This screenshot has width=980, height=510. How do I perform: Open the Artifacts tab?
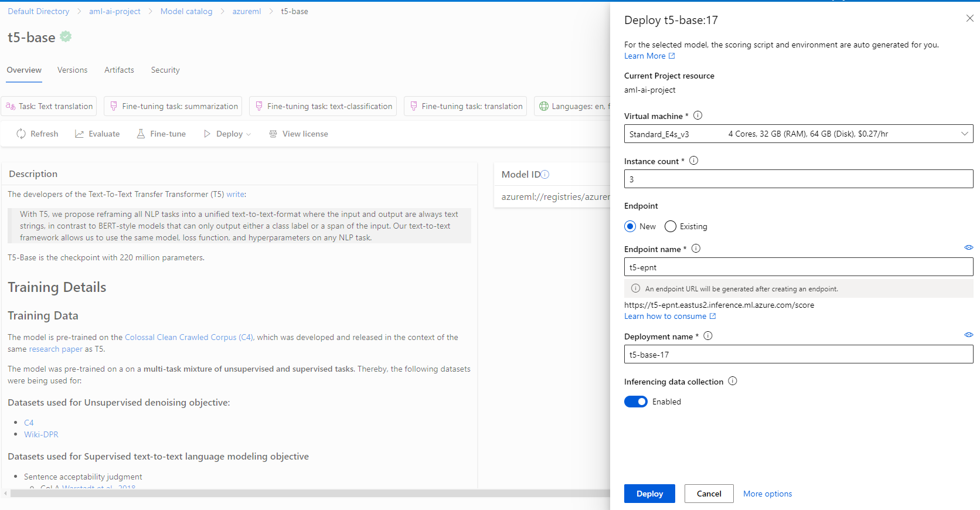pyautogui.click(x=119, y=70)
